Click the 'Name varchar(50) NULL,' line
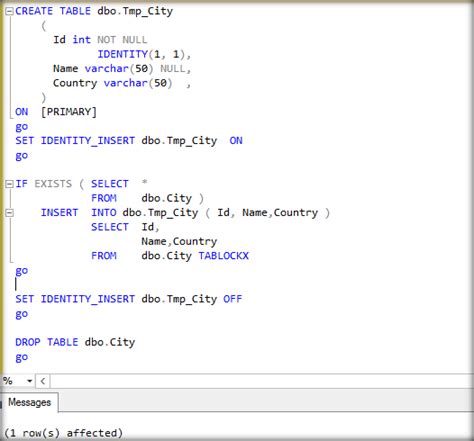 click(122, 69)
